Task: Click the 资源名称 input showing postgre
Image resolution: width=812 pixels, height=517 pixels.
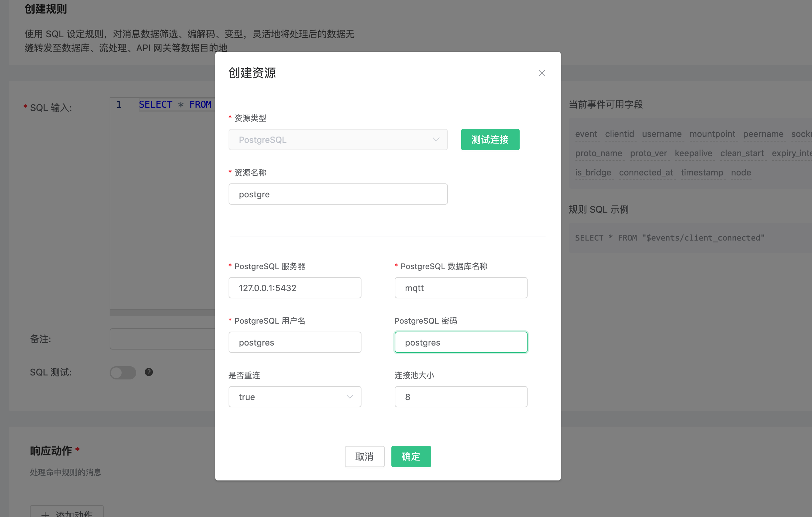Action: tap(338, 194)
